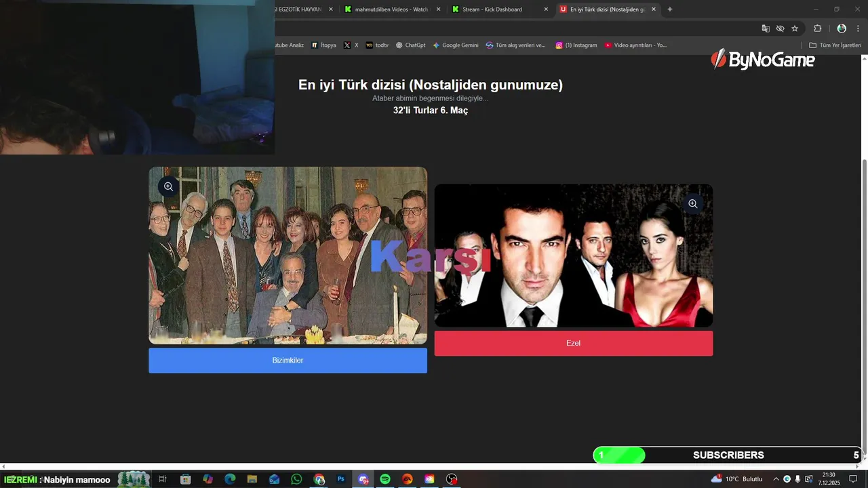This screenshot has width=868, height=488.
Task: Open the Instagram bookmark
Action: tap(576, 45)
